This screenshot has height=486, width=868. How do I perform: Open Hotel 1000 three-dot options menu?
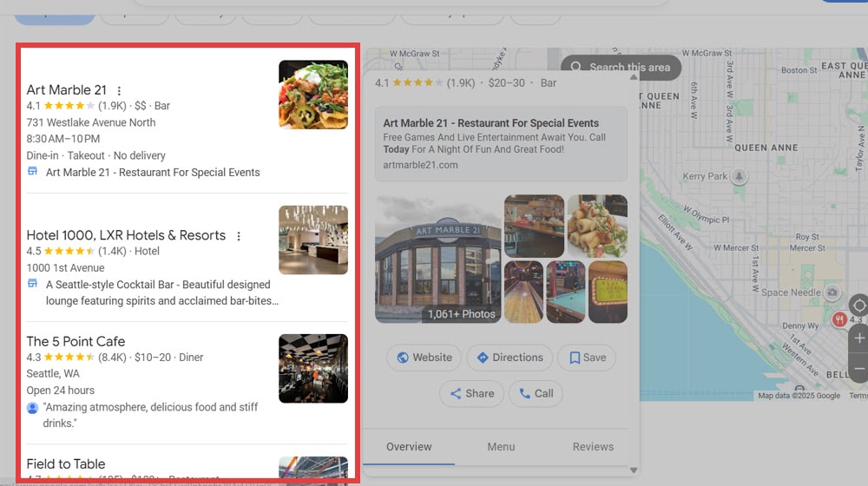pos(239,236)
